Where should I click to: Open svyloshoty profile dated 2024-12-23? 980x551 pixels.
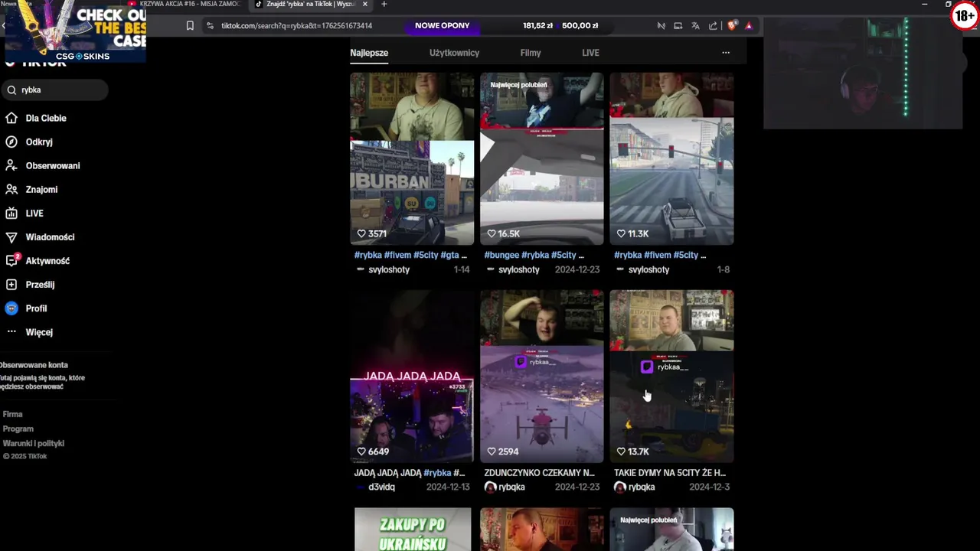[519, 269]
